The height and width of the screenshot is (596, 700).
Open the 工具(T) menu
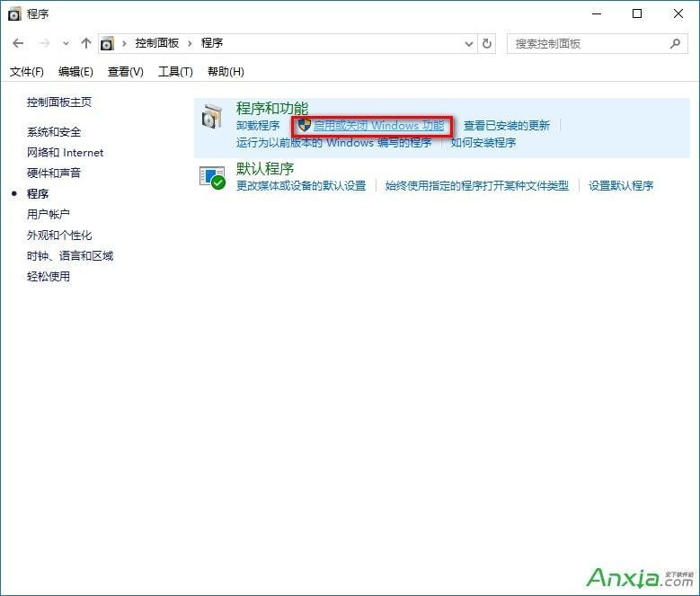[175, 72]
